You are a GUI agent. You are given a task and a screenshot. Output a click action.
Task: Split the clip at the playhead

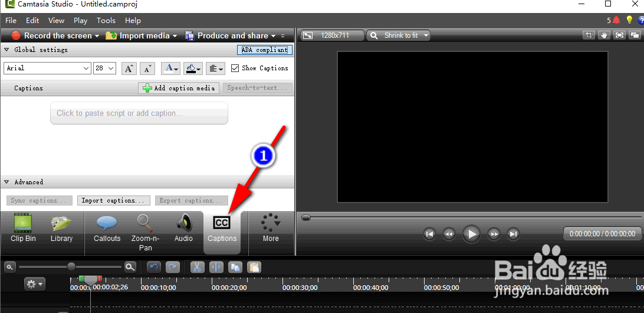click(216, 267)
